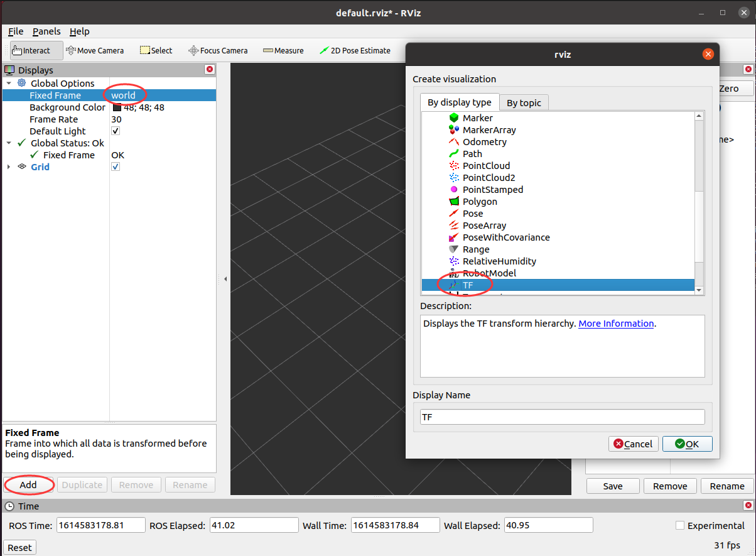Click the Zero button in Views panel
Screen dimensions: 756x556
click(x=736, y=89)
